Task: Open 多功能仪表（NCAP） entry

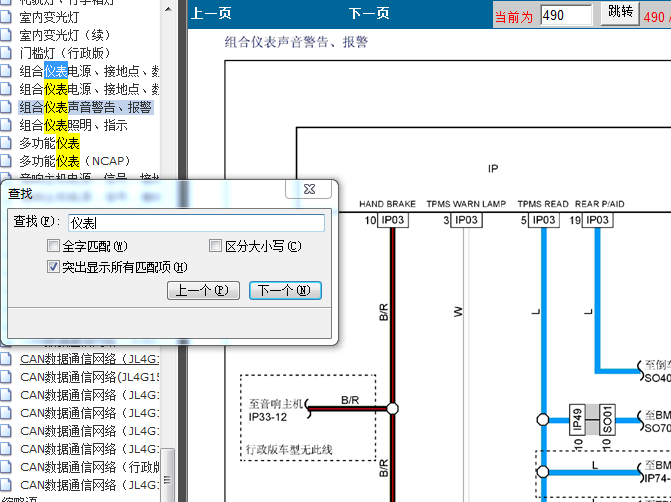Action: 76,161
